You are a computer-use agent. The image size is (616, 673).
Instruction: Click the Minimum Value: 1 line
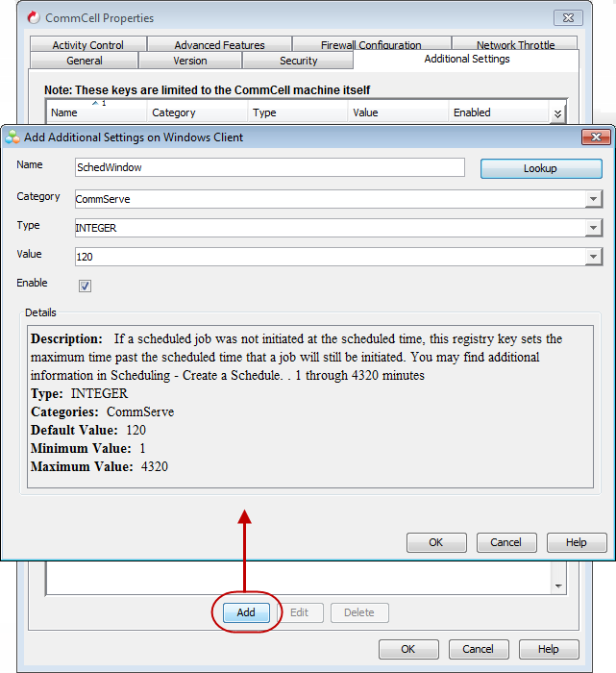pos(88,449)
